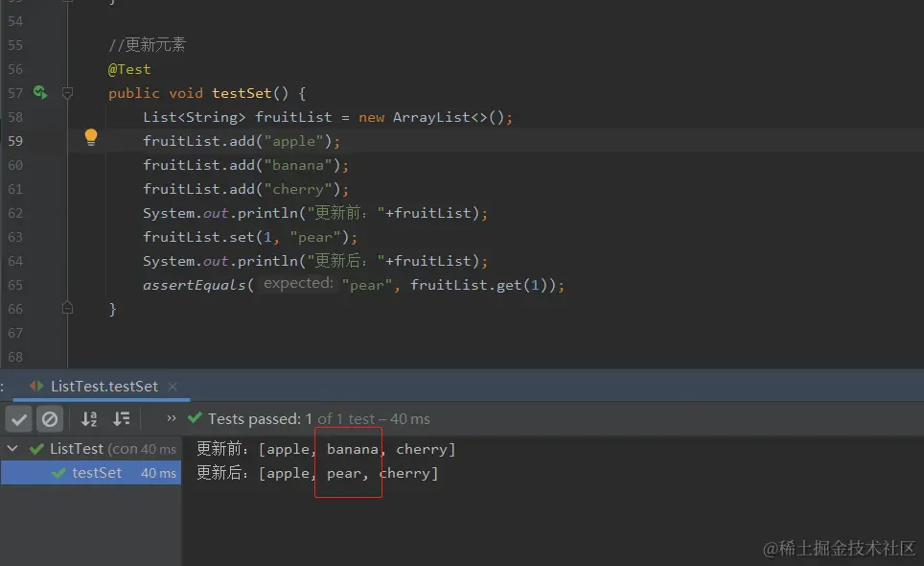The height and width of the screenshot is (566, 924).
Task: Click the assertEquals call on line 65
Action: pyautogui.click(x=194, y=285)
